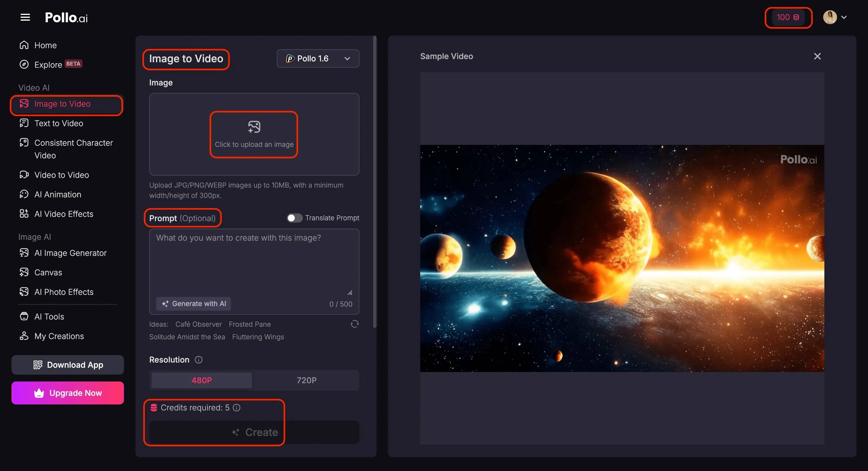This screenshot has height=471, width=868.
Task: Open the Pollo 1.6 model dropdown
Action: tap(318, 59)
